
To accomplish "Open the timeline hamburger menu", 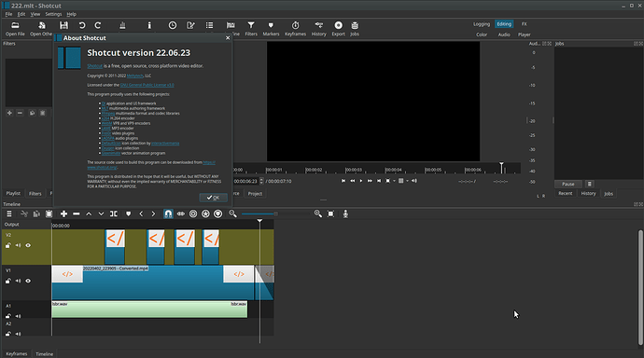I will (x=9, y=213).
